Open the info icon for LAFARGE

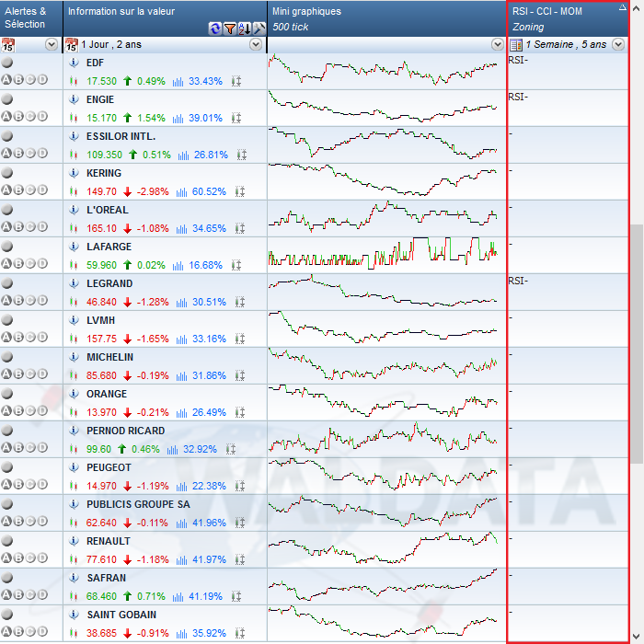click(74, 247)
